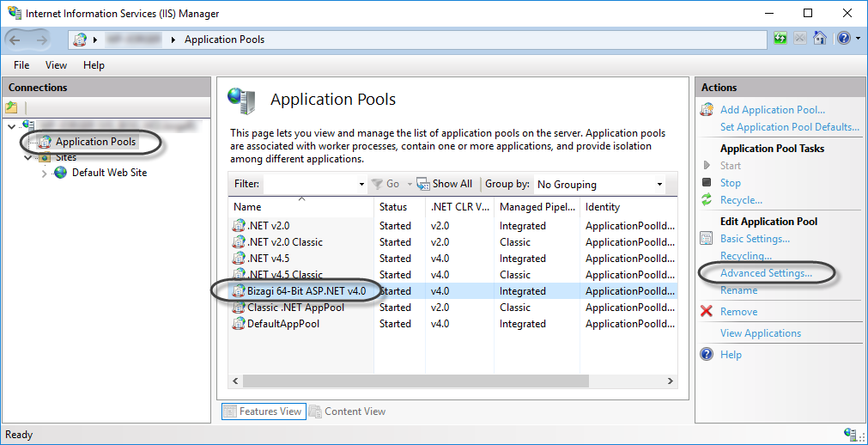Image resolution: width=868 pixels, height=445 pixels.
Task: Collapse the server node in Connections tree
Action: pyautogui.click(x=12, y=126)
